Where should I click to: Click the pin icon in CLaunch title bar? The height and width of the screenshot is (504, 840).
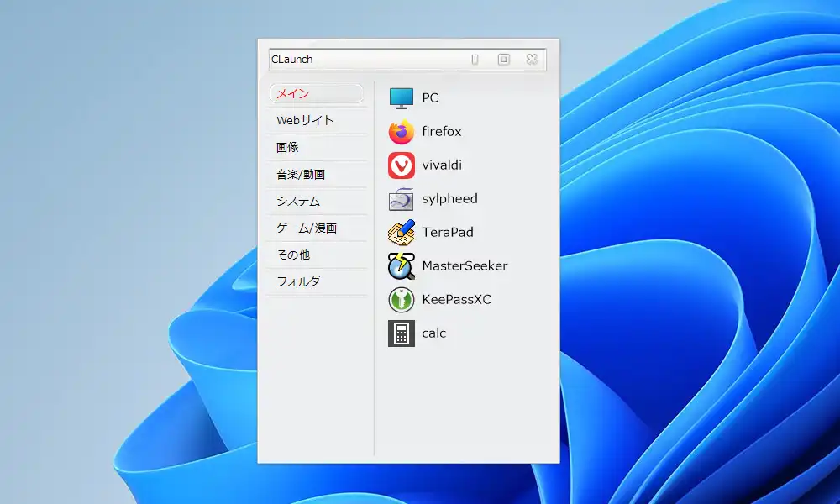pos(475,60)
